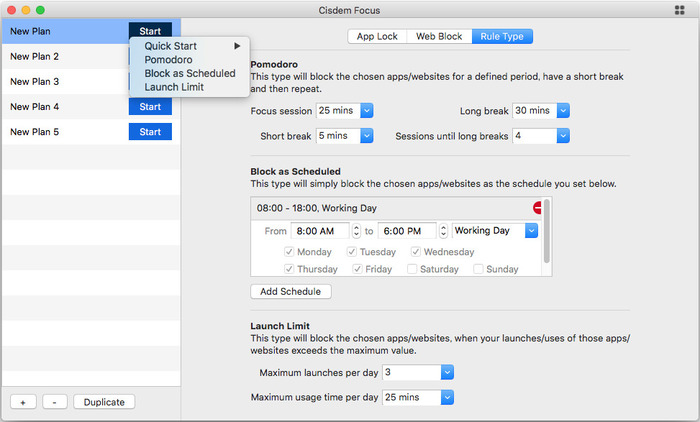Enable the Saturday checkbox
This screenshot has height=422, width=700.
click(x=412, y=269)
